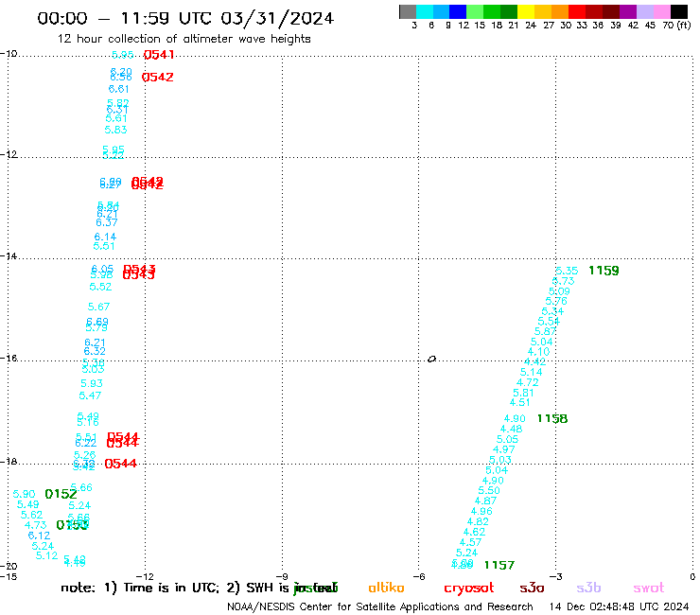Click the yellow 24 ft legend swatch

click(x=526, y=11)
